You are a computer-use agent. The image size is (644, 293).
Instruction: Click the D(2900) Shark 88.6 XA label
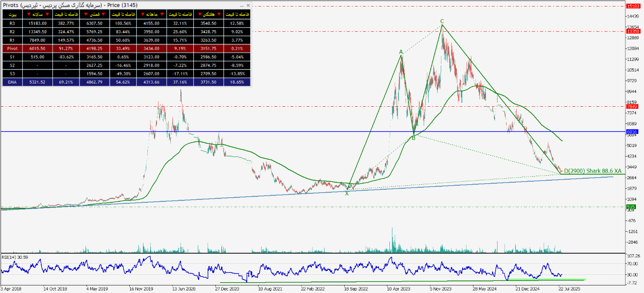592,171
